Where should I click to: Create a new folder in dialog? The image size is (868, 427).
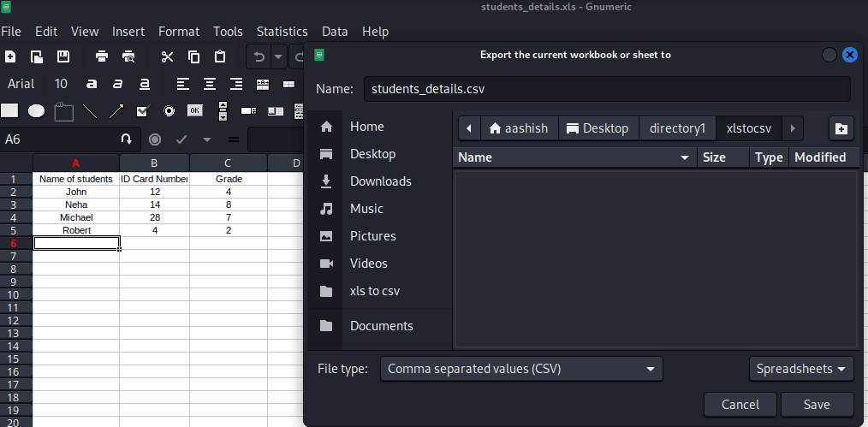pos(841,129)
